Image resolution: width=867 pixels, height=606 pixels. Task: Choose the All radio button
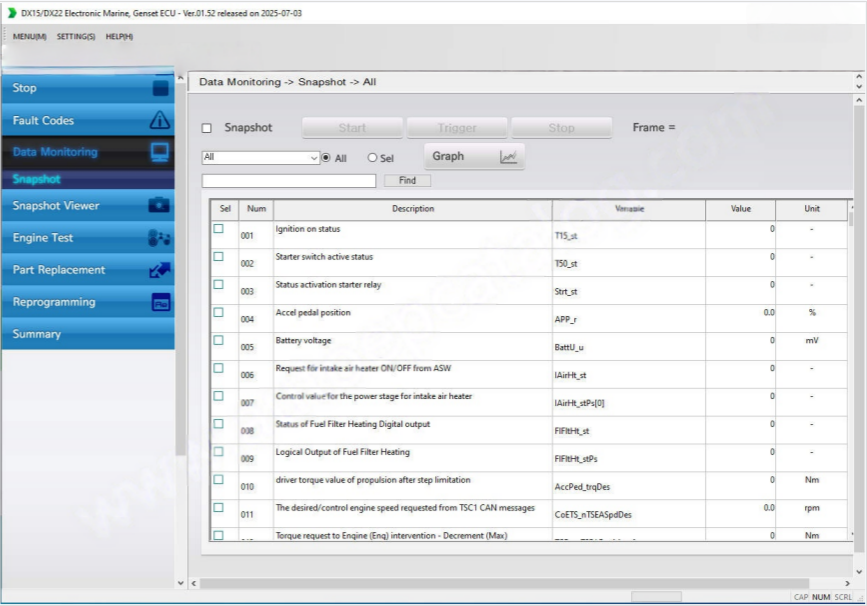(326, 158)
